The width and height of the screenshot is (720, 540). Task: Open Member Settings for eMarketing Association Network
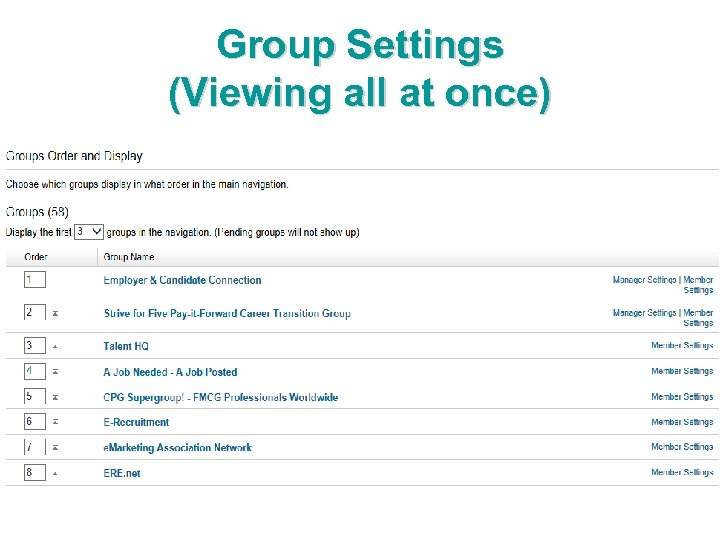682,447
